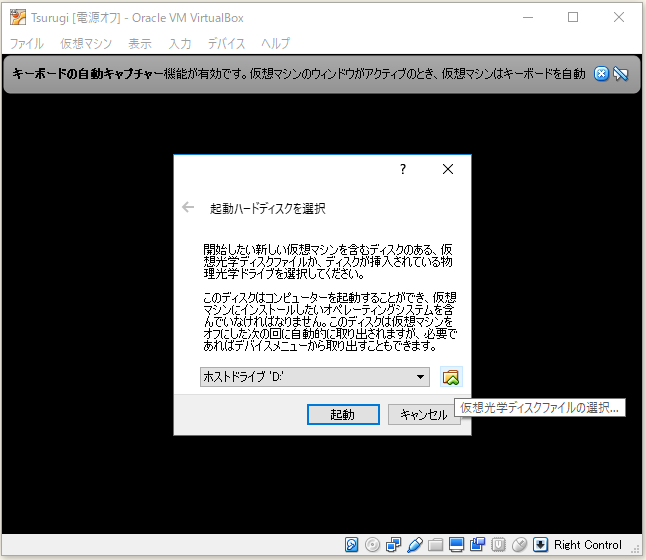The height and width of the screenshot is (560, 646).
Task: Click the video capture status icon
Action: coord(477,545)
